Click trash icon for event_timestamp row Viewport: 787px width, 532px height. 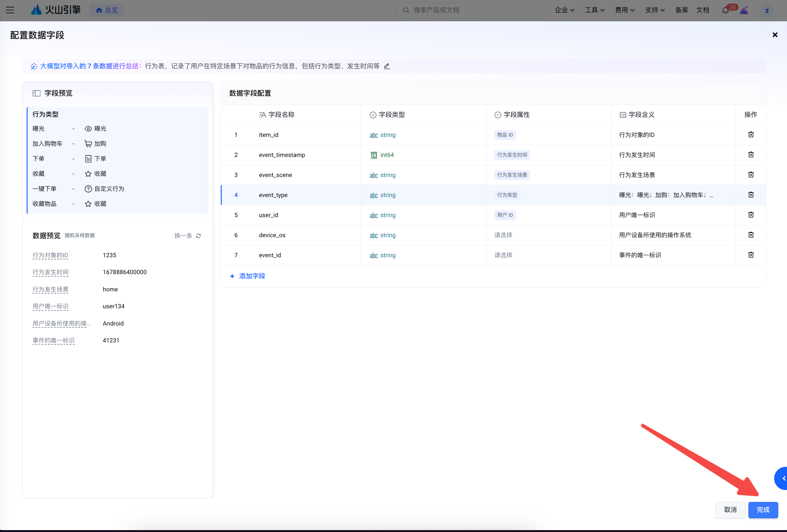click(x=751, y=155)
